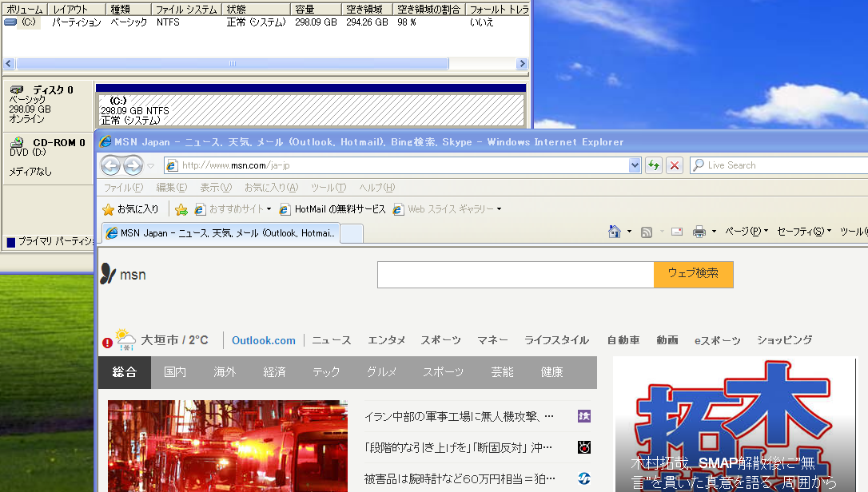Viewport: 868px width, 492px height.
Task: Select the MSN Japan browser tab
Action: click(x=221, y=233)
